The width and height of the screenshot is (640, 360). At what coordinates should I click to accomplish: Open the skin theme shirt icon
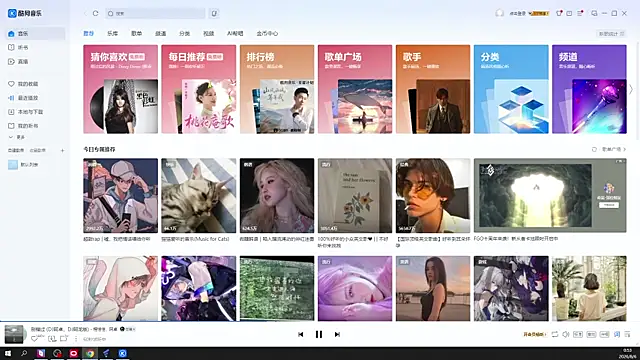tap(559, 13)
